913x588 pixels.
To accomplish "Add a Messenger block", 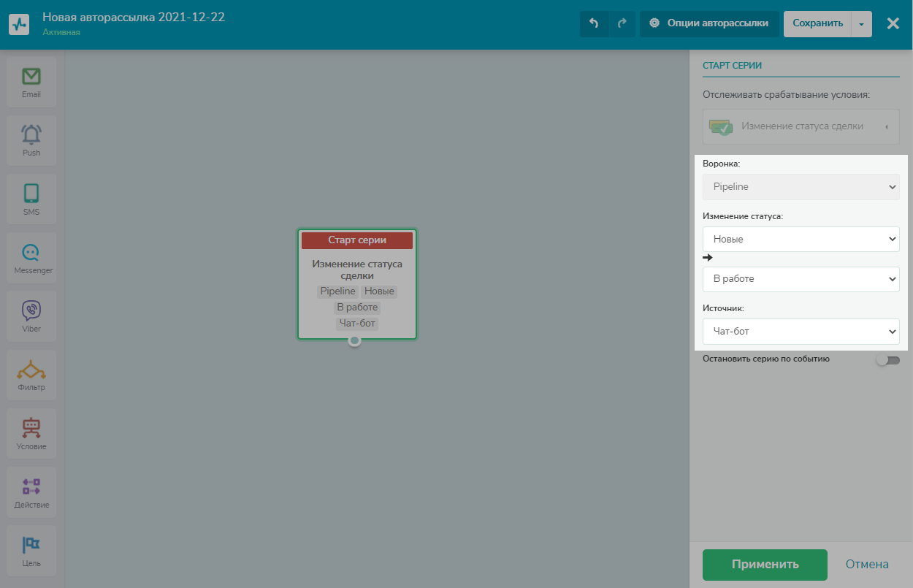I will [31, 259].
